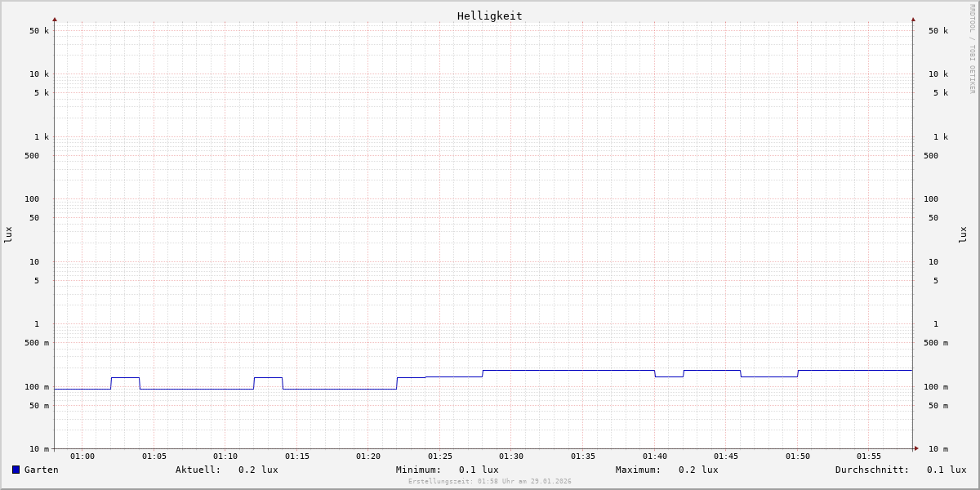This screenshot has height=490, width=980.
Task: Select the Garten legend label
Action: pyautogui.click(x=42, y=470)
